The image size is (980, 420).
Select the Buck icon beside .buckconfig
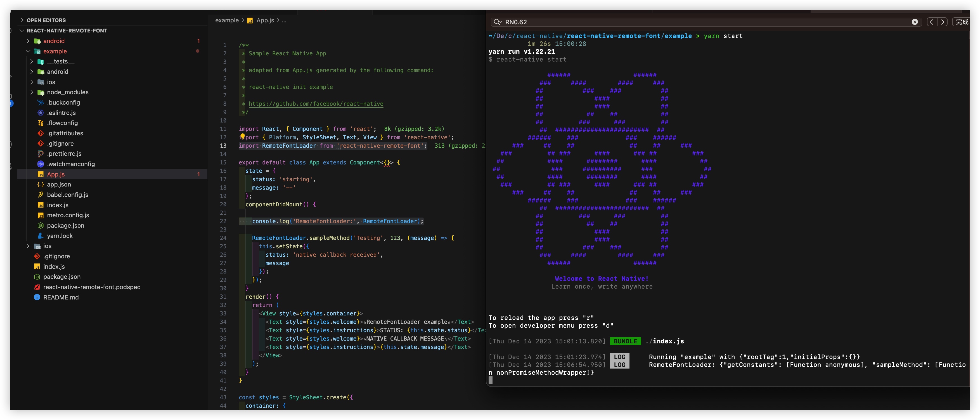[x=40, y=102]
